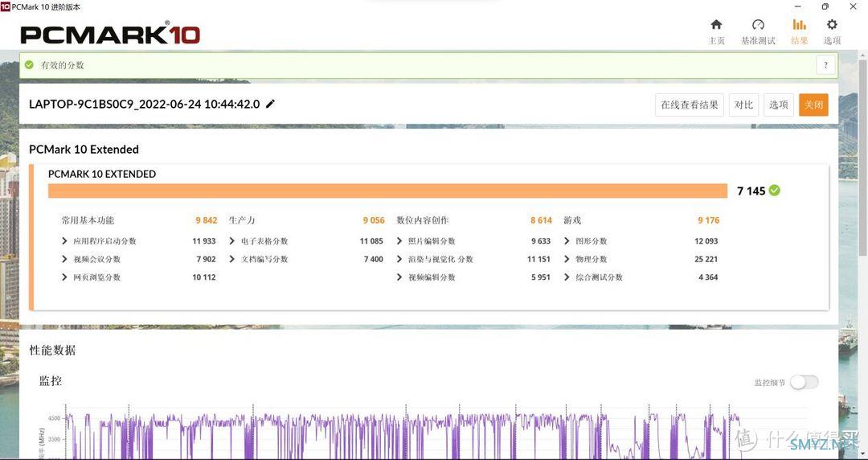Click the pencil icon to rename result
Screen dimensions: 868x460
click(x=270, y=104)
